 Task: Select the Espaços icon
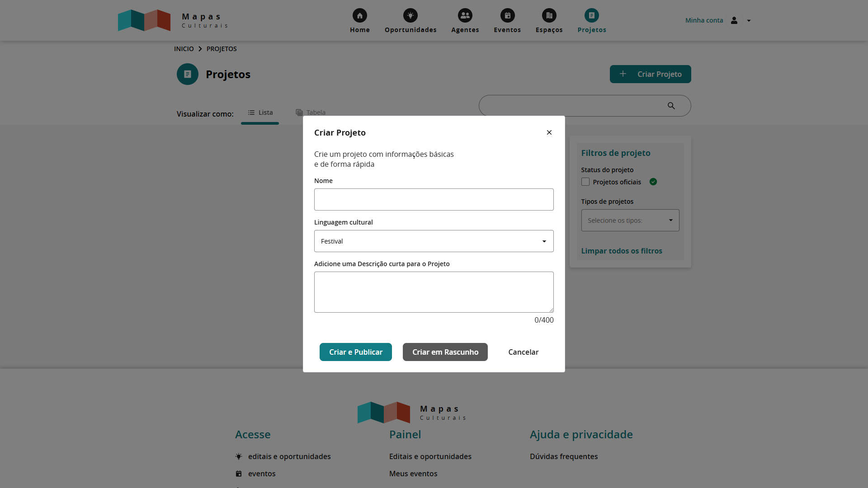coord(549,15)
